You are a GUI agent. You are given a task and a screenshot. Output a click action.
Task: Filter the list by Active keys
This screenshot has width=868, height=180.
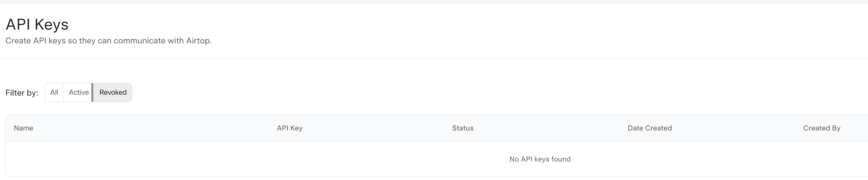78,93
